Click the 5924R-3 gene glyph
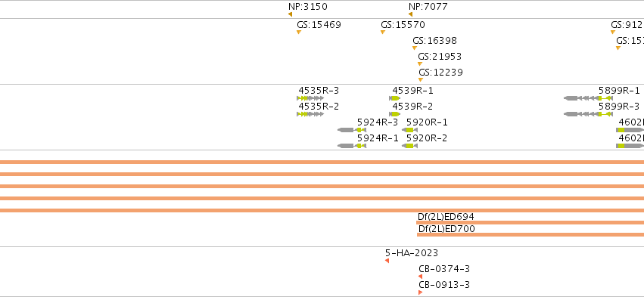Image resolution: width=644 pixels, height=297 pixels. [352, 130]
